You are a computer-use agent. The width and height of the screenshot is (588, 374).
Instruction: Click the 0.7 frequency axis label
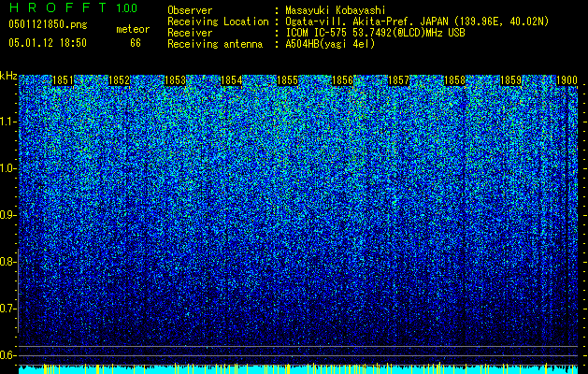click(x=7, y=309)
